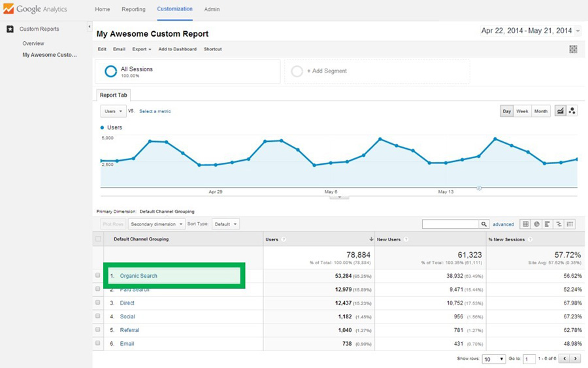Switch to line chart view icon
This screenshot has width=588, height=368.
tap(560, 111)
